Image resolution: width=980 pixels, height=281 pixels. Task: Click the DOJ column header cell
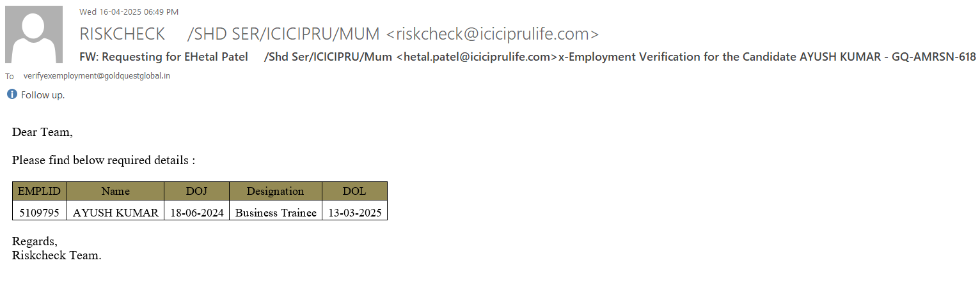[196, 191]
